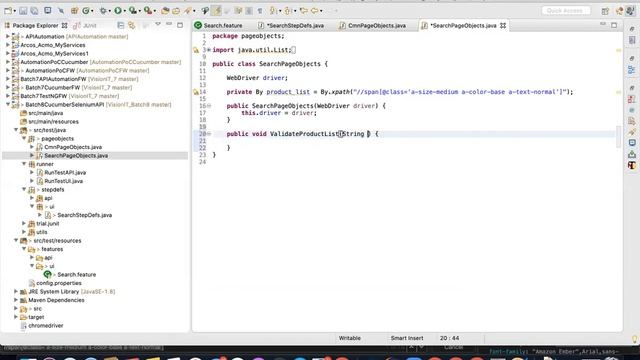
Task: Select config.properties file
Action: (59, 283)
